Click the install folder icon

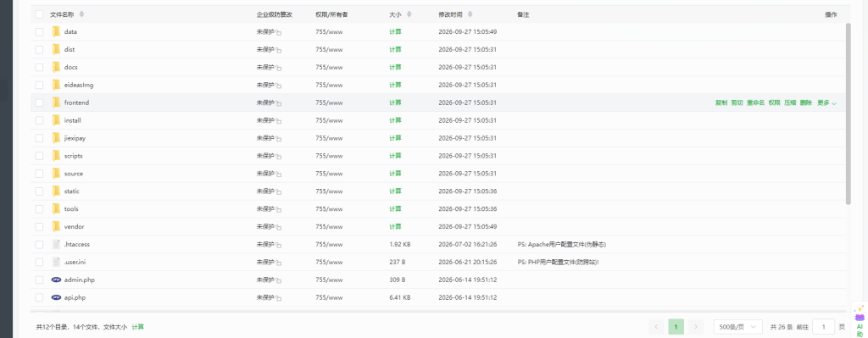56,120
